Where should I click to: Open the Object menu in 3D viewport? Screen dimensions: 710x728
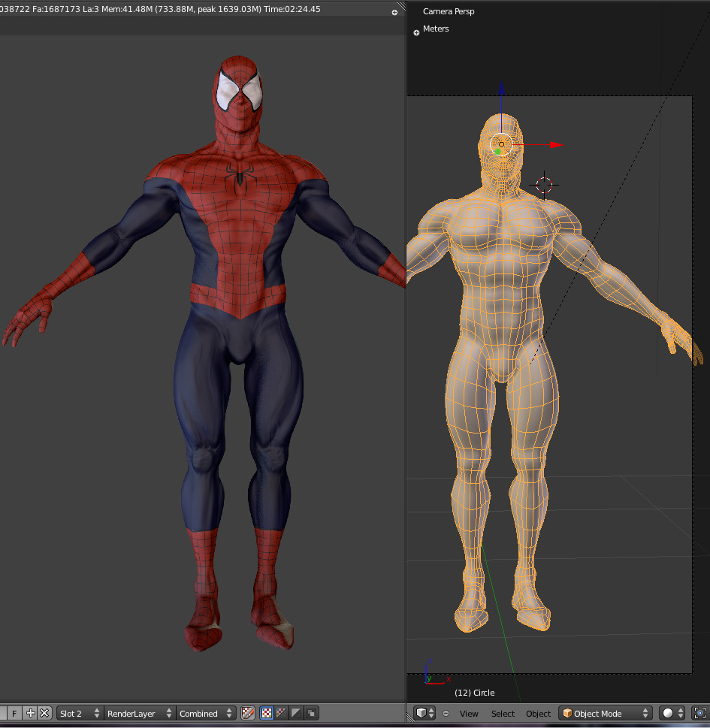coord(538,714)
